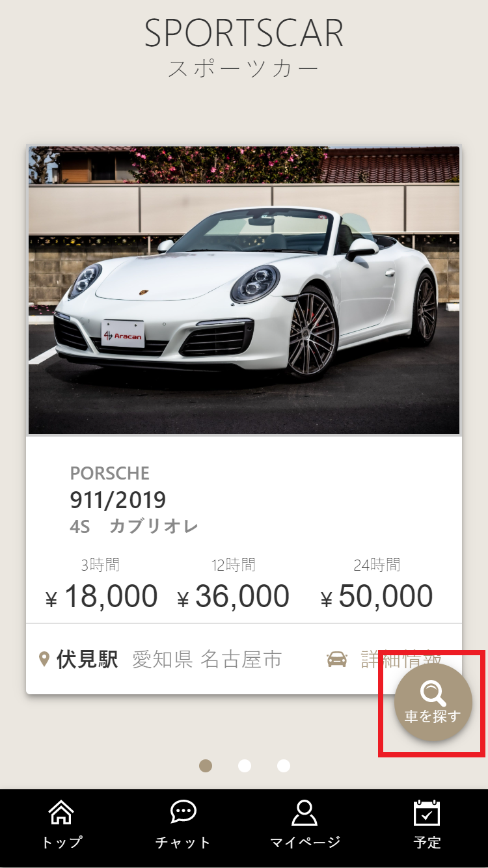Choose the 24時間 ¥50,000 price
488x868 pixels.
click(377, 585)
